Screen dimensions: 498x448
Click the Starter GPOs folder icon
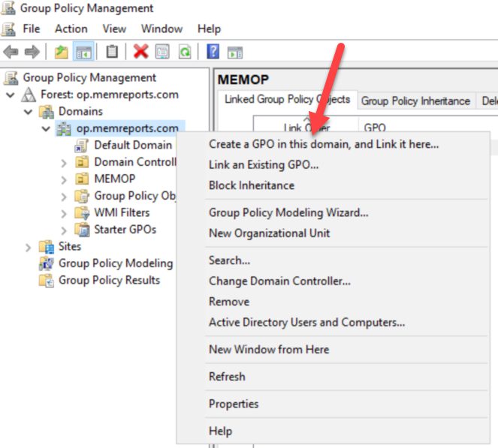tap(82, 230)
